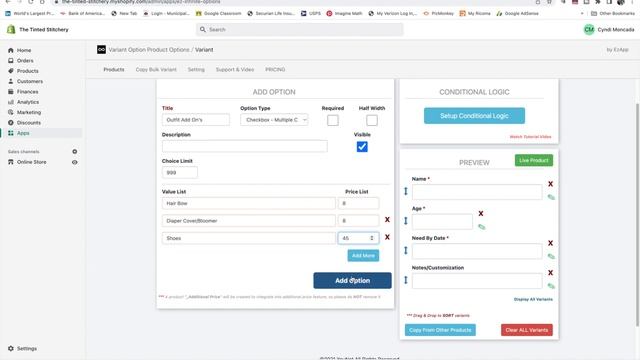Open the Setting tab
Image resolution: width=640 pixels, height=360 pixels.
[196, 70]
